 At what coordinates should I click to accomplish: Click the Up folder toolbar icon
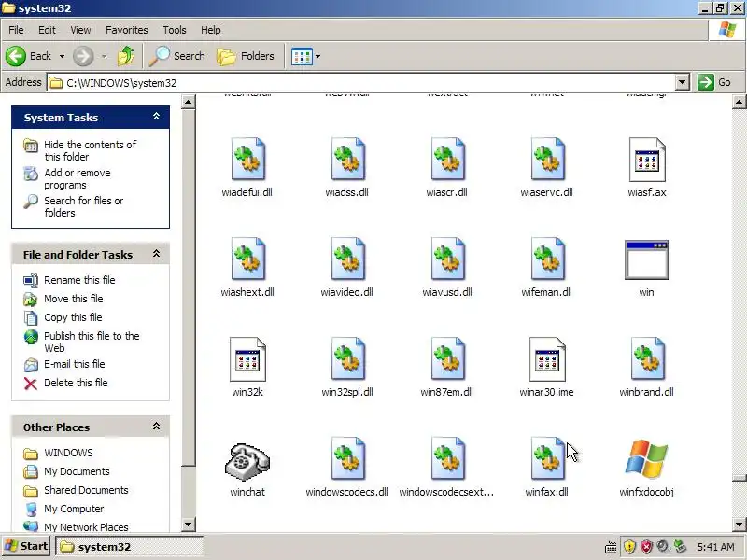pyautogui.click(x=126, y=56)
